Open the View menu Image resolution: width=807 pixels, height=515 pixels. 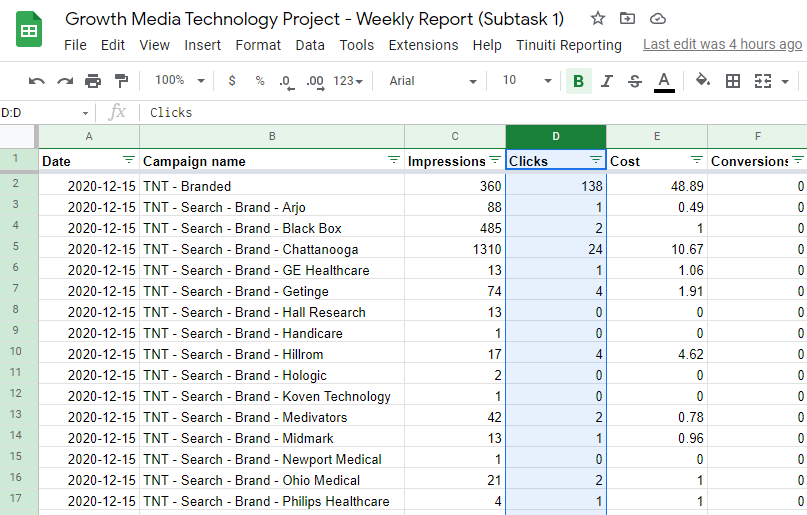click(154, 45)
